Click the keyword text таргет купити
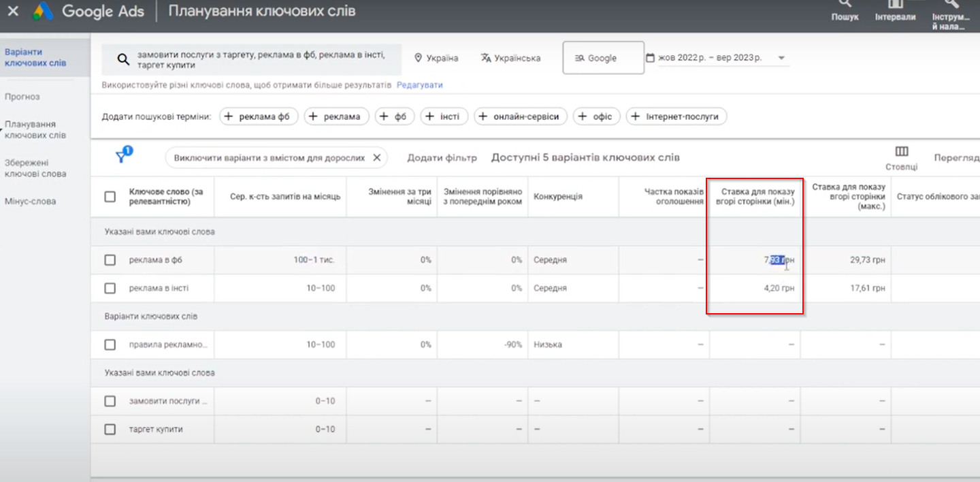980x482 pixels. [156, 430]
